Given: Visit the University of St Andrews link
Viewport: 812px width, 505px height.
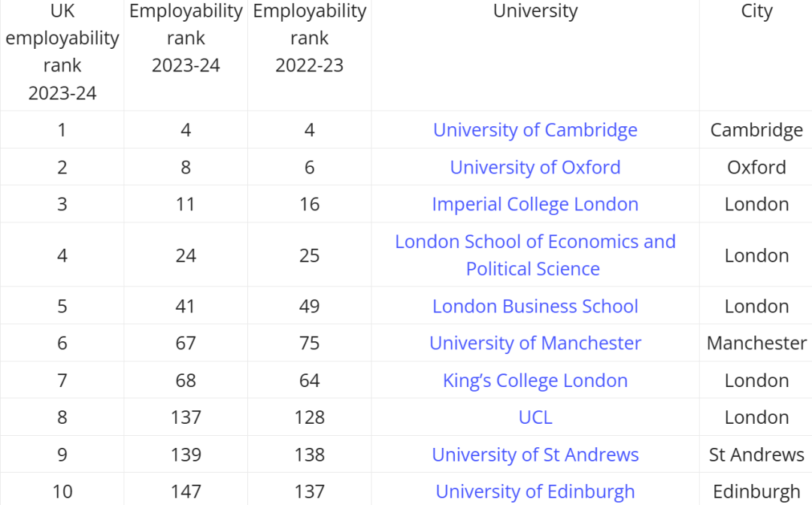Looking at the screenshot, I should (535, 455).
